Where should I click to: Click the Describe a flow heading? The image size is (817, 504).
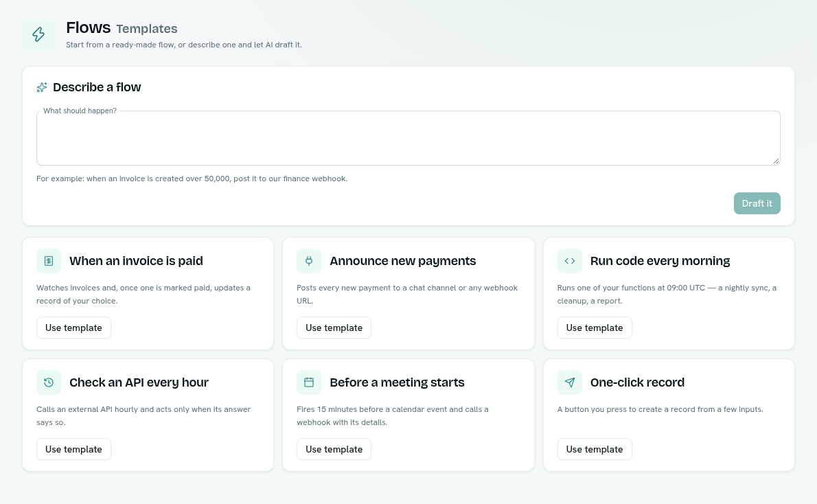(x=97, y=87)
